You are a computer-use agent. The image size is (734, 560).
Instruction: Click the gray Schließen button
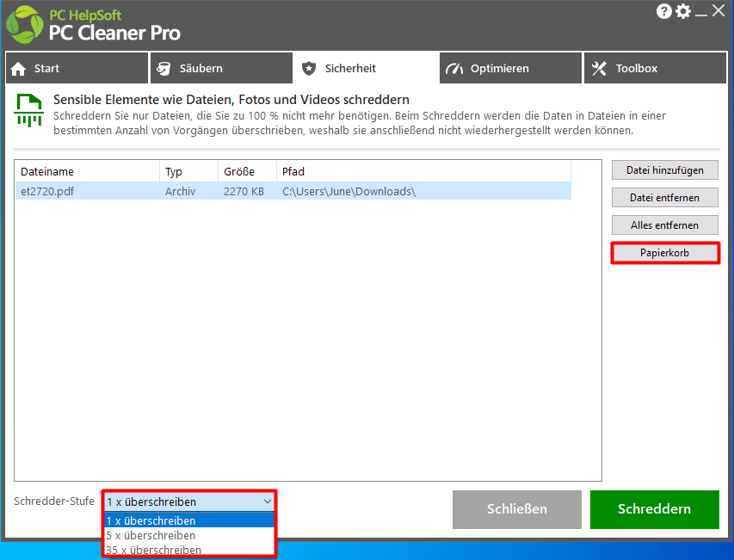click(x=517, y=509)
